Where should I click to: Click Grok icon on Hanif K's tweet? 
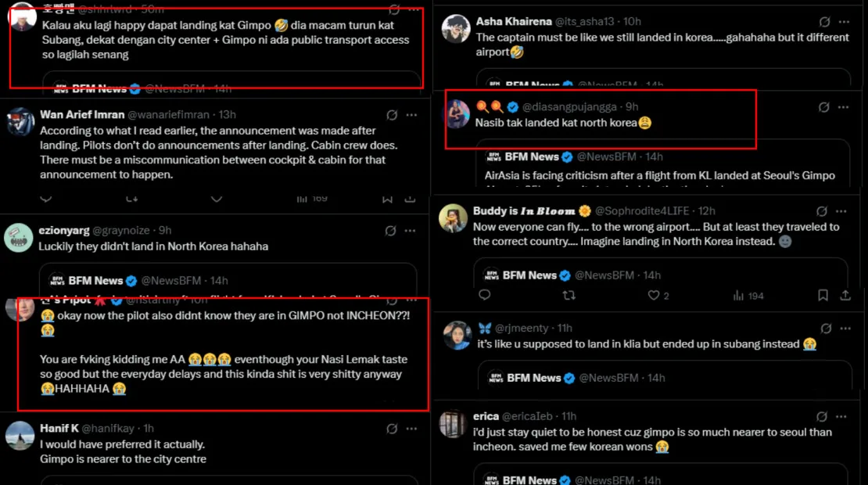point(390,429)
